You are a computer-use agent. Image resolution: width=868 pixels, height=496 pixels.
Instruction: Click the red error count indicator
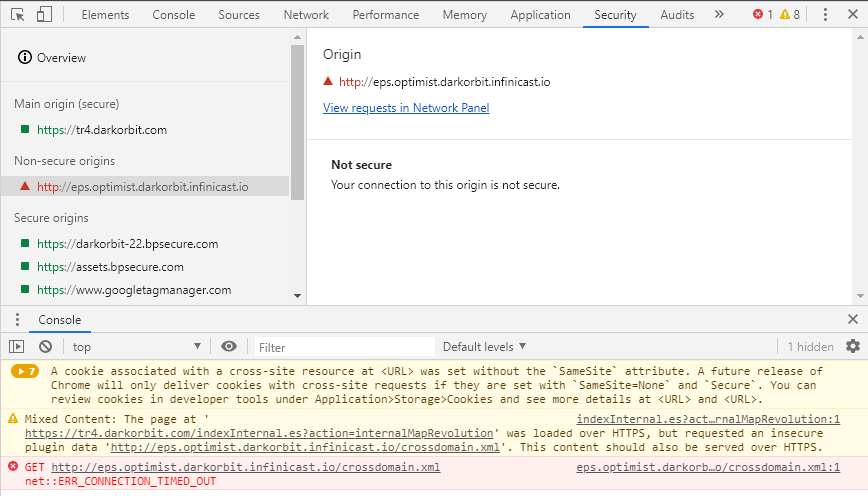763,14
